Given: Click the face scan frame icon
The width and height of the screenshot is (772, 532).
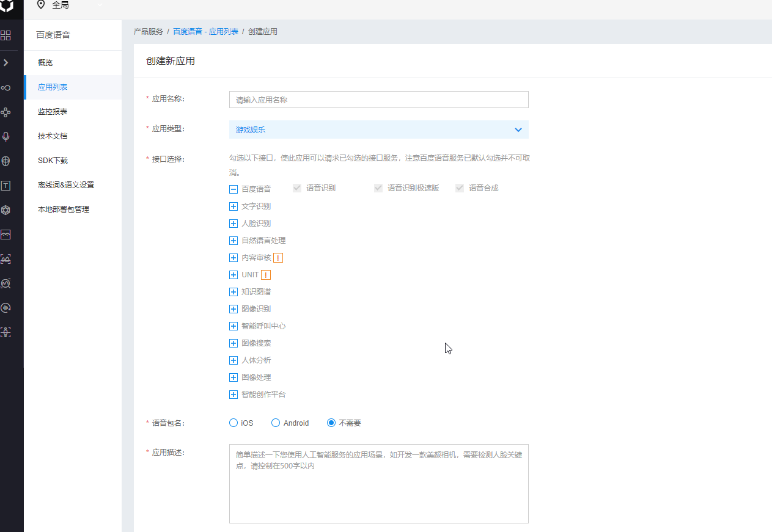Looking at the screenshot, I should coord(6,259).
